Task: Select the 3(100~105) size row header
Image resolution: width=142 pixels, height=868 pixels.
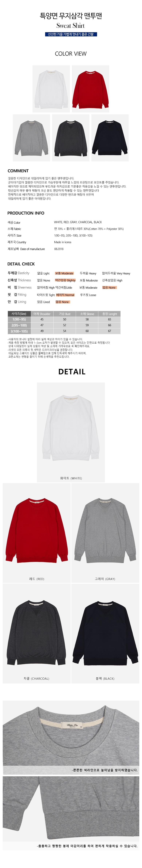Action: point(19,331)
